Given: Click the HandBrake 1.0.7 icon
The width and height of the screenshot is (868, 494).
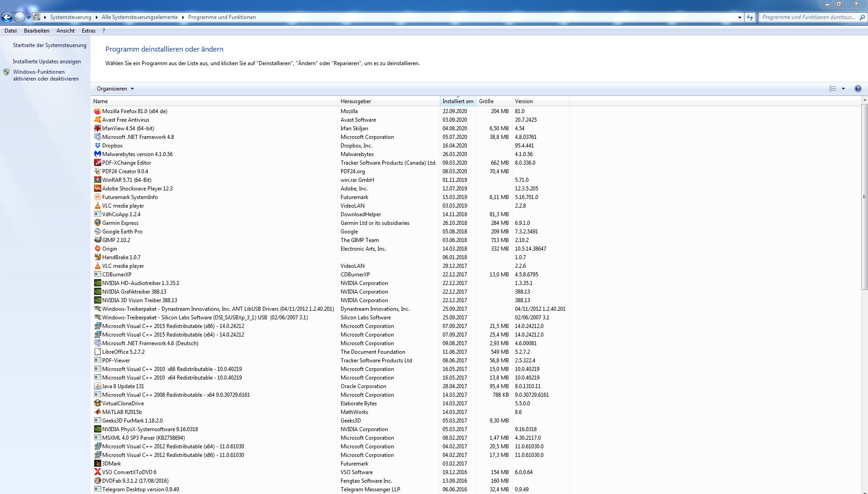Looking at the screenshot, I should [x=97, y=257].
